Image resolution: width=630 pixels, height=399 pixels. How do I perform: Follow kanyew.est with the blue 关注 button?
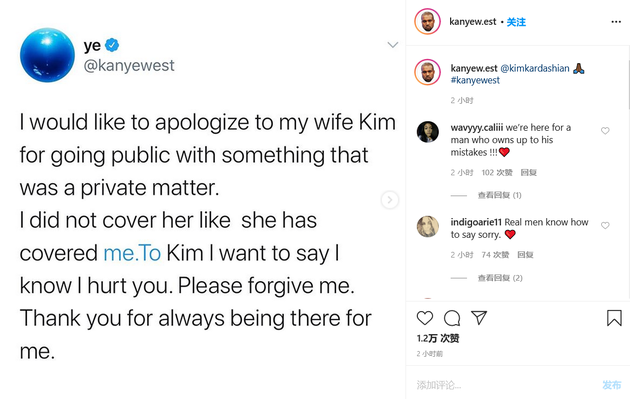pyautogui.click(x=516, y=22)
